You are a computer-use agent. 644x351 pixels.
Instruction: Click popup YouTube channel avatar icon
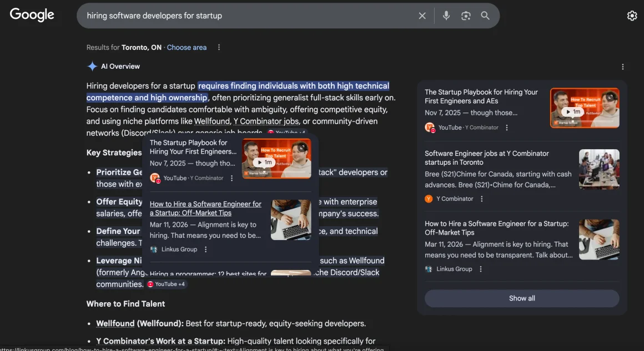pos(155,179)
